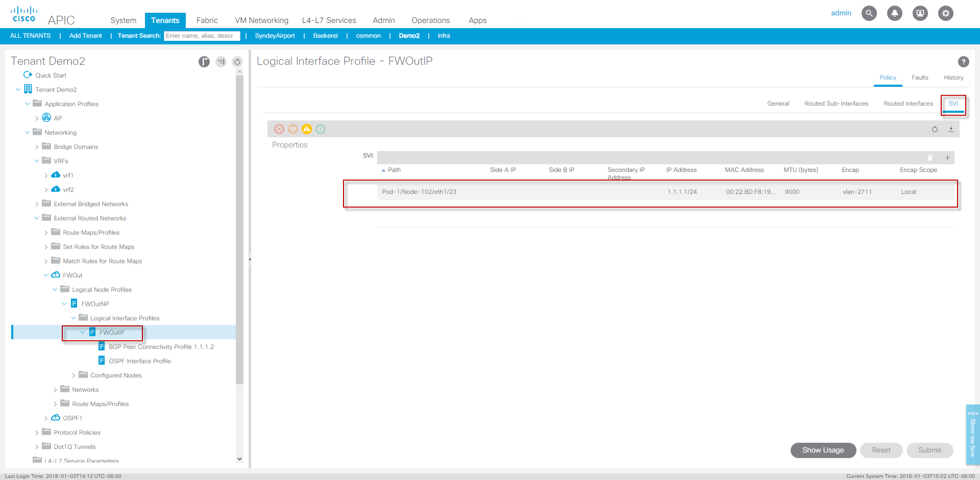Click the MAC Address column header
The image size is (980, 480).
(744, 170)
